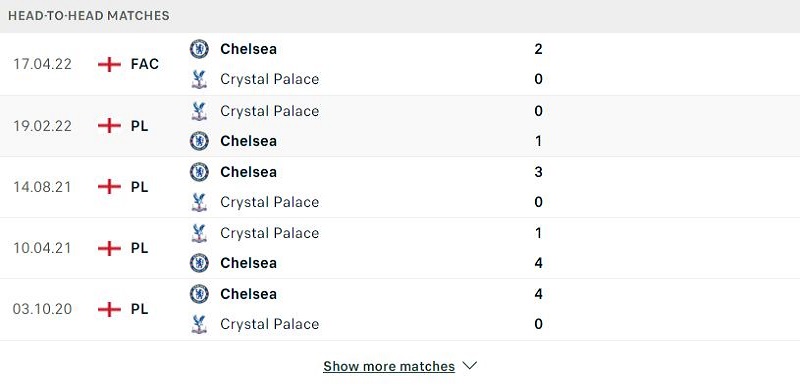800x389 pixels.
Task: Click Chelsea crest in 17.04.22 match
Action: click(199, 49)
